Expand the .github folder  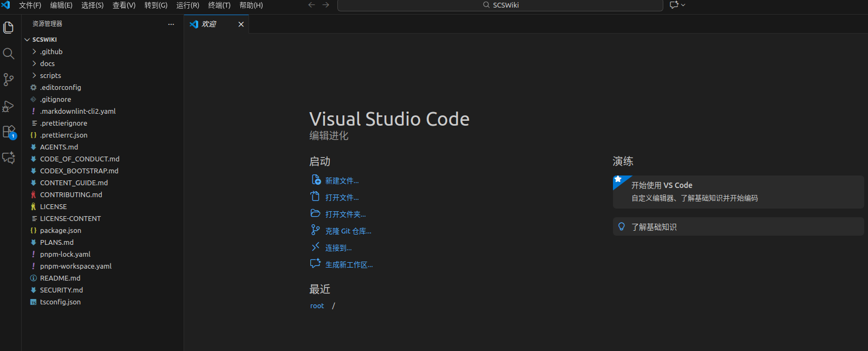click(34, 51)
